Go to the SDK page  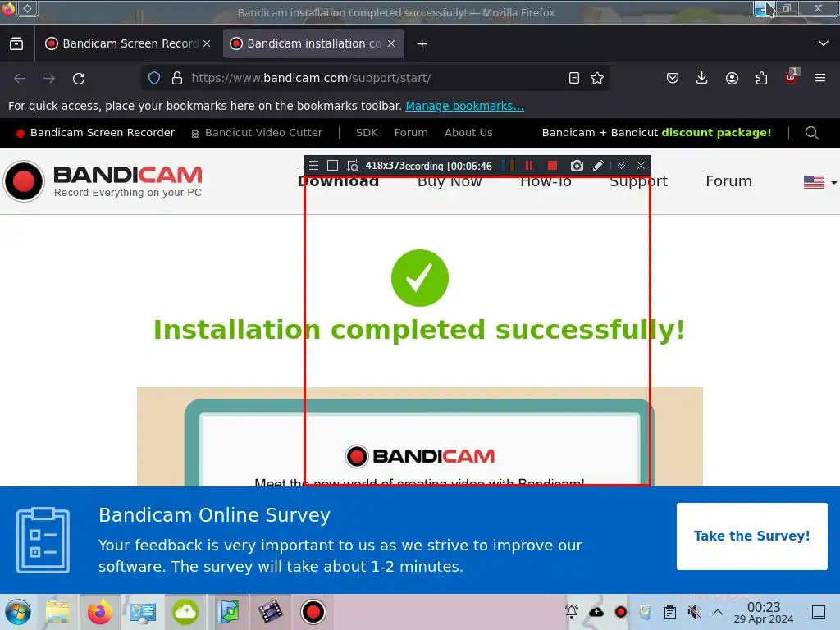367,133
